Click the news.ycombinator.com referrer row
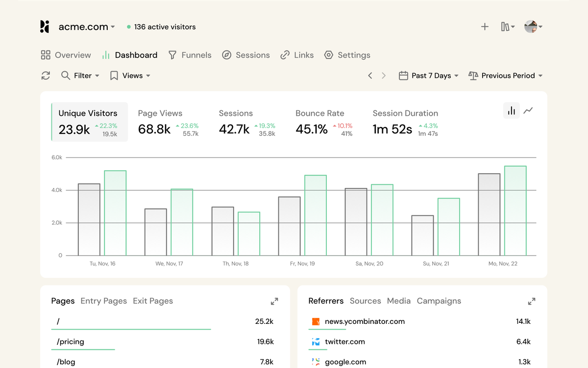 [422, 322]
